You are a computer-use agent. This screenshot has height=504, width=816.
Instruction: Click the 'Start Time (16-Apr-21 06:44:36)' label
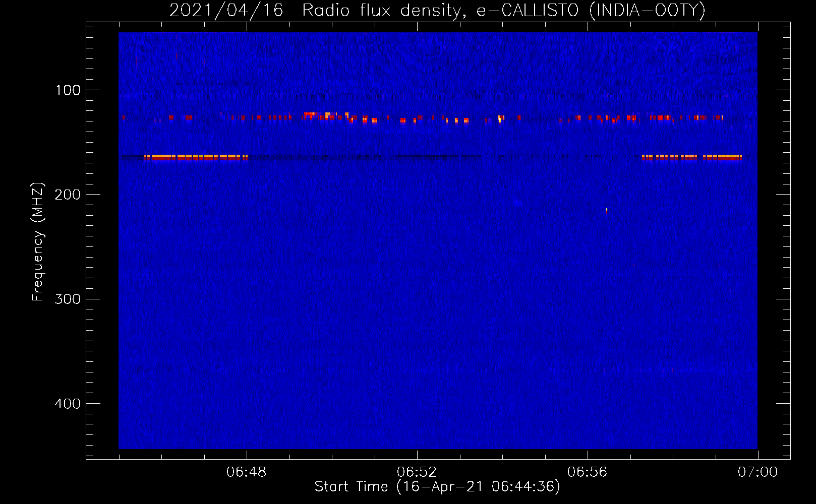click(x=437, y=487)
